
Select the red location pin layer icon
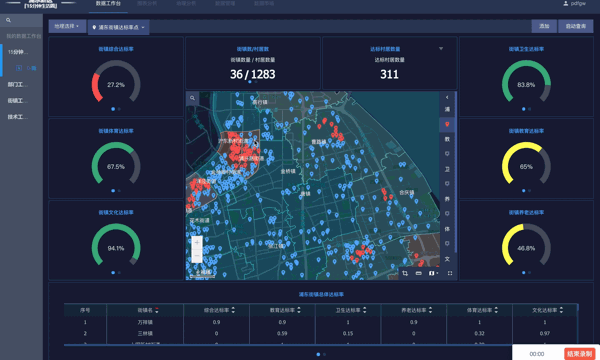pos(447,124)
